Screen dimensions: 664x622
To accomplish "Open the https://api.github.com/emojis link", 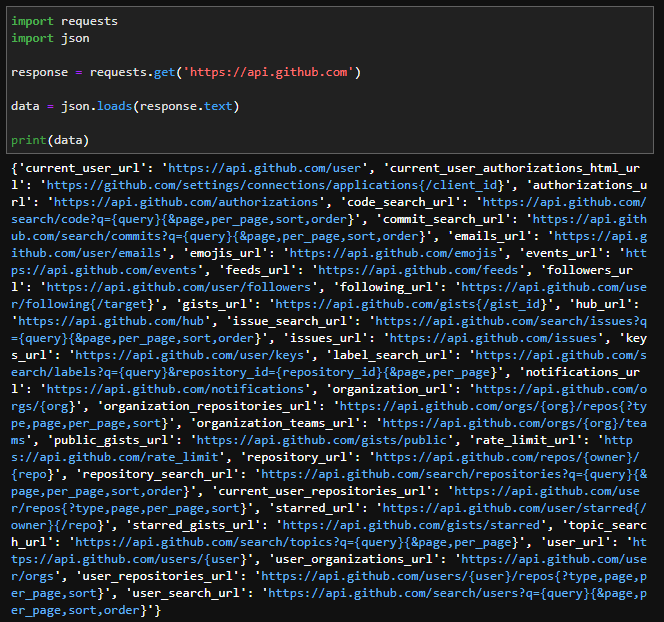I will [x=393, y=253].
